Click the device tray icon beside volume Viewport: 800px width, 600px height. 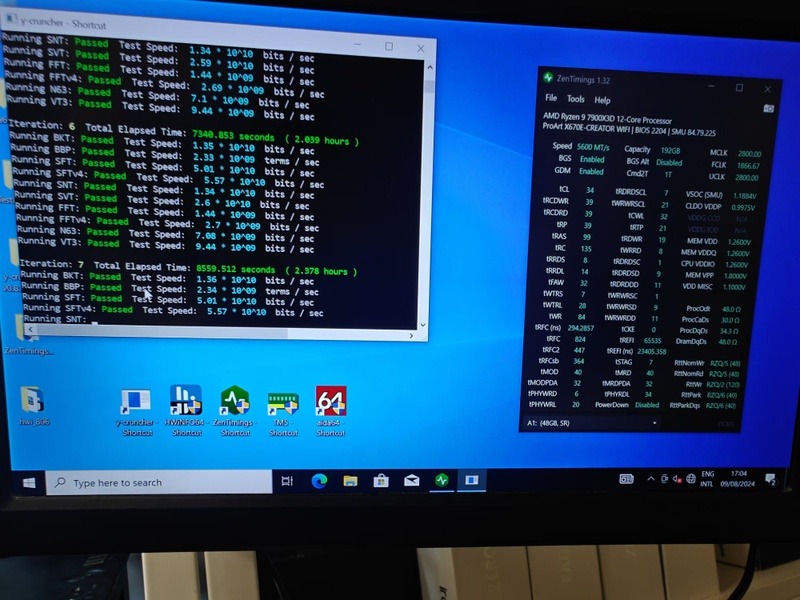coord(664,479)
